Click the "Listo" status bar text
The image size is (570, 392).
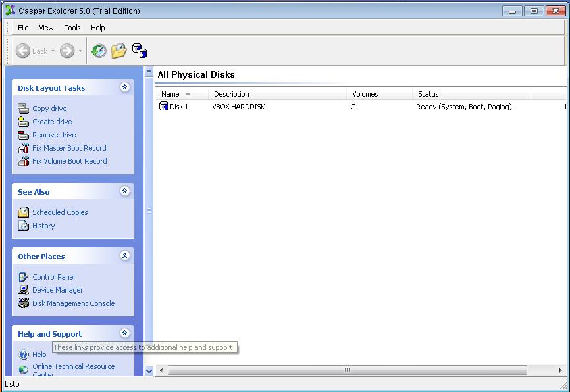12,384
